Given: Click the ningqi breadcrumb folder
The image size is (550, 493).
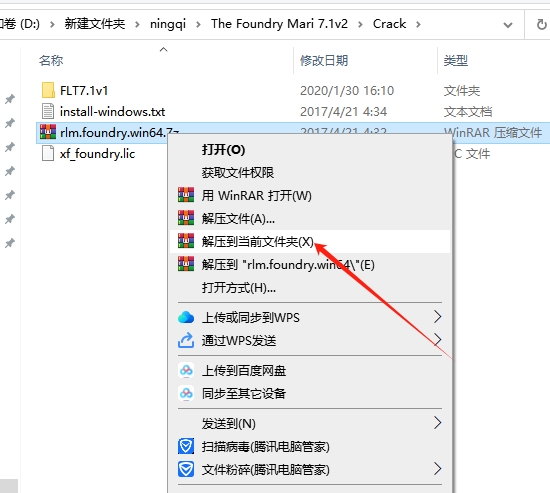Looking at the screenshot, I should pyautogui.click(x=168, y=24).
